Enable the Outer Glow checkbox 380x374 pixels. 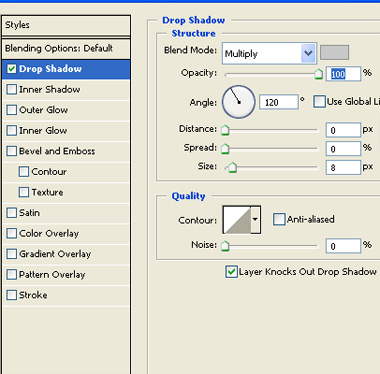[12, 110]
